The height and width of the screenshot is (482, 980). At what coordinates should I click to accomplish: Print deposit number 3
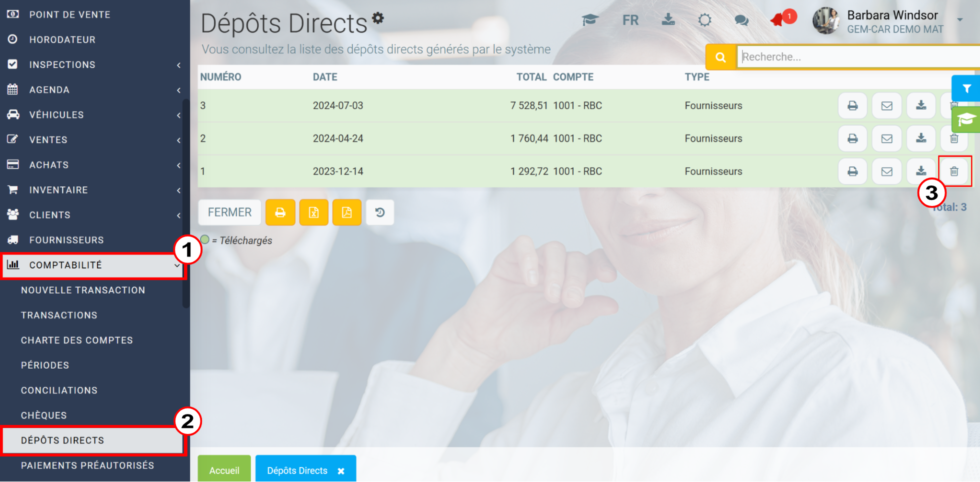coord(852,105)
